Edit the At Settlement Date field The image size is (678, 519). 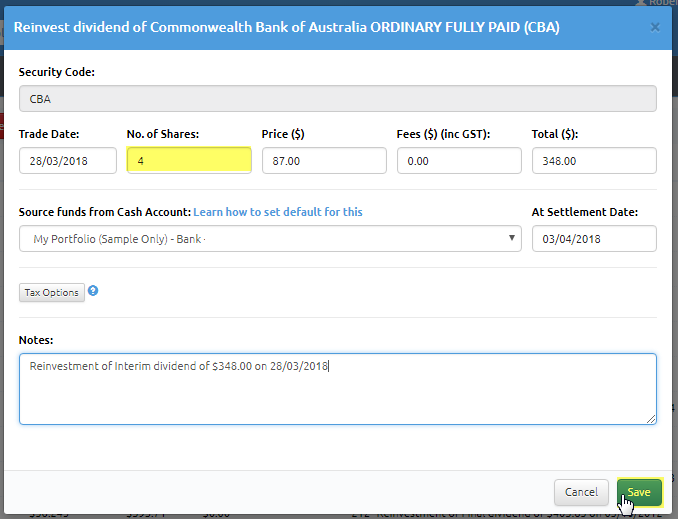click(x=594, y=239)
